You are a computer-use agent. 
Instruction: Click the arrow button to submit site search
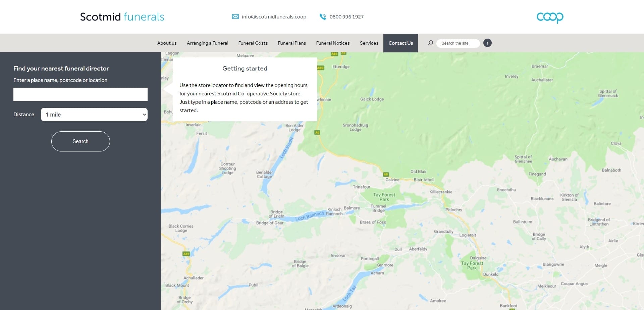[x=487, y=43]
